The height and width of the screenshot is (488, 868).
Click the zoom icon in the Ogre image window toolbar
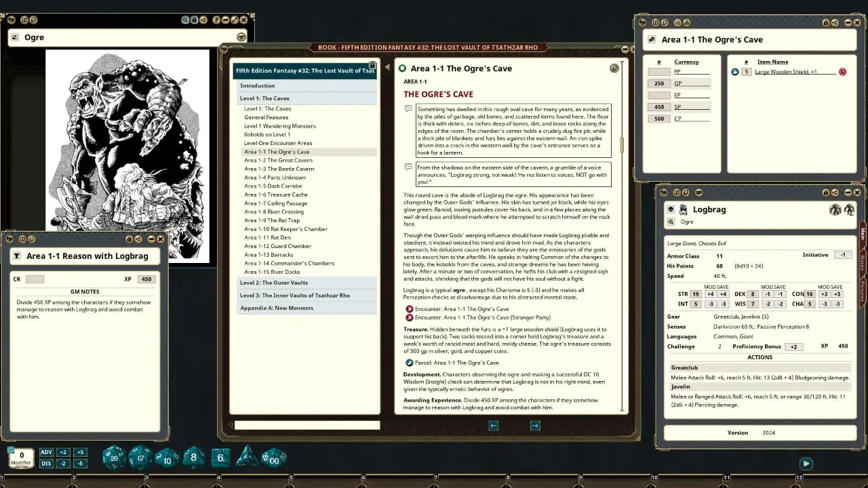pyautogui.click(x=186, y=20)
